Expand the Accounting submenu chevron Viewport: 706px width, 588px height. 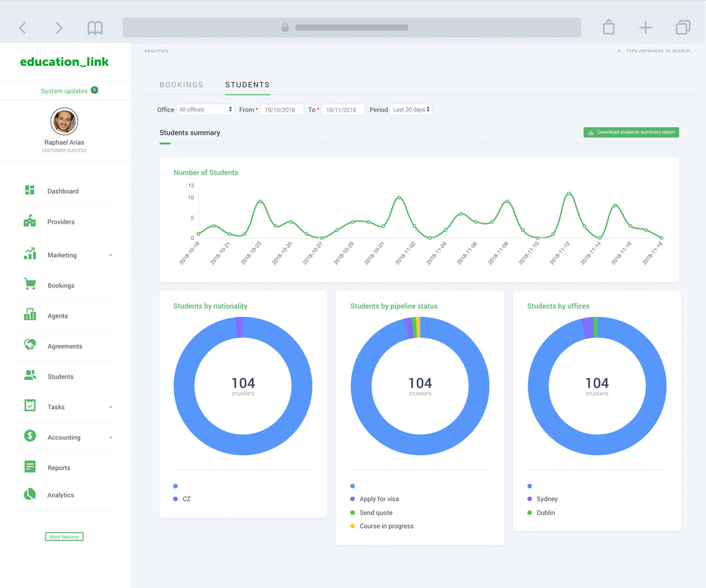coord(111,437)
